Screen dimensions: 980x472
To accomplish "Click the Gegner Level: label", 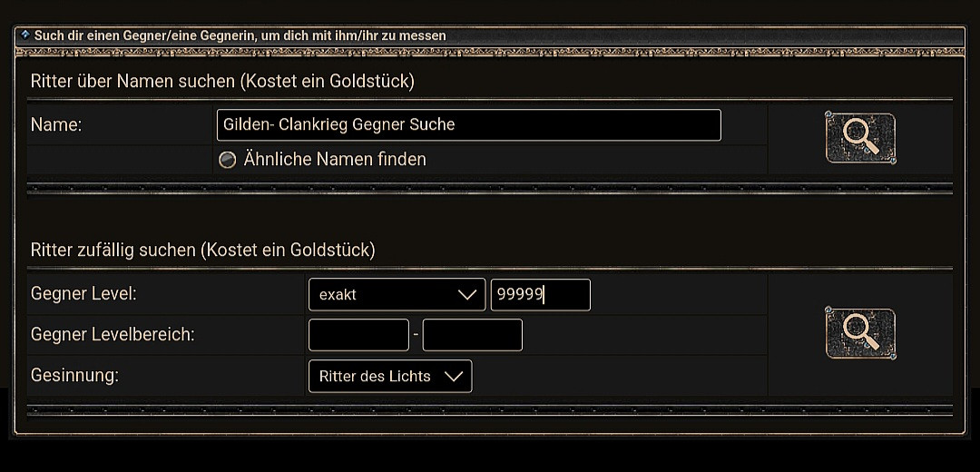I will (83, 294).
